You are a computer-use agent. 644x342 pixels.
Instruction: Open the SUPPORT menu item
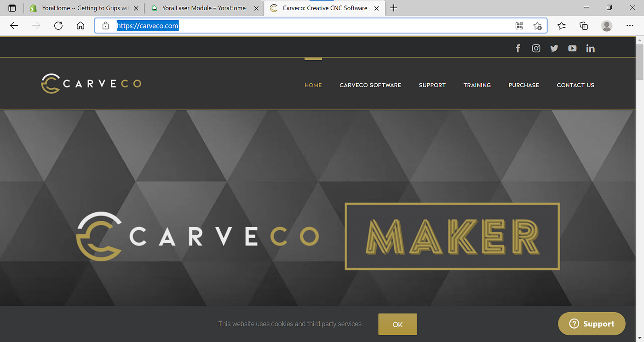(x=432, y=85)
